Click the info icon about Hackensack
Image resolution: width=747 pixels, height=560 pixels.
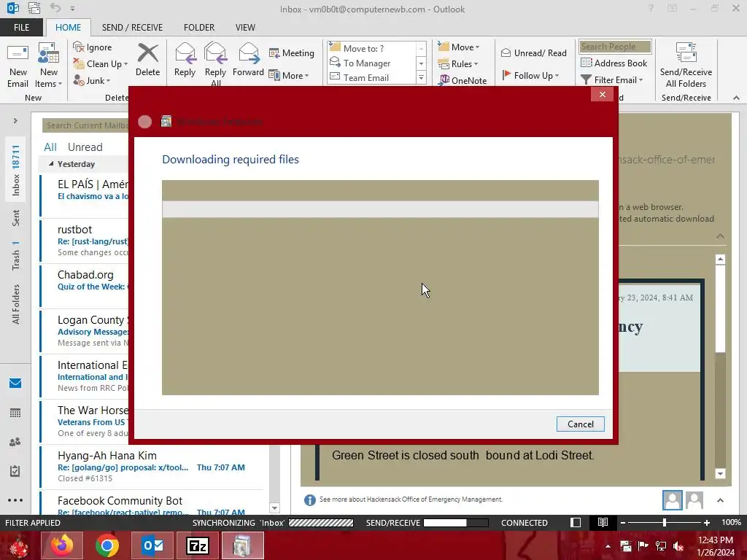[309, 500]
